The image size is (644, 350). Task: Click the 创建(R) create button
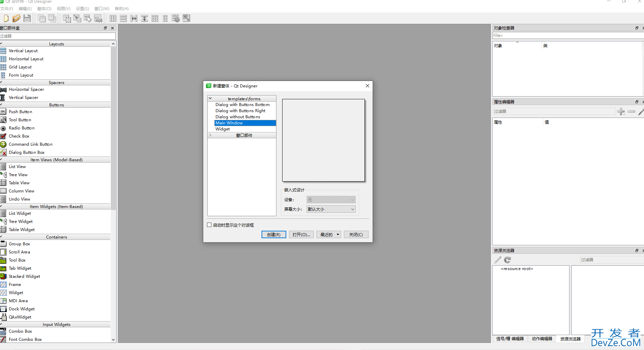274,235
